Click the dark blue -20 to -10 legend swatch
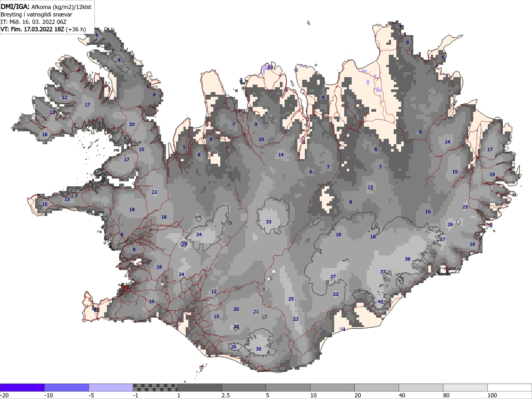The height and width of the screenshot is (399, 532). pos(22,387)
